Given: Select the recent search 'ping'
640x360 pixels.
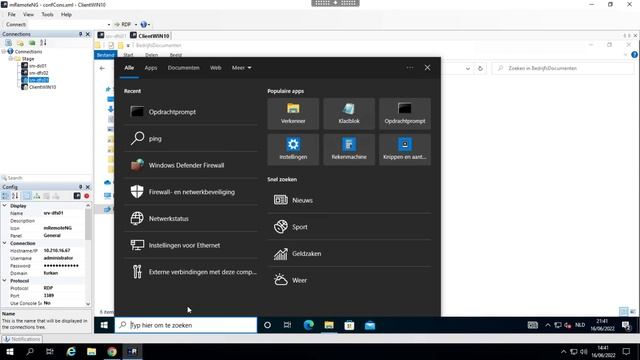Looking at the screenshot, I should (x=191, y=138).
